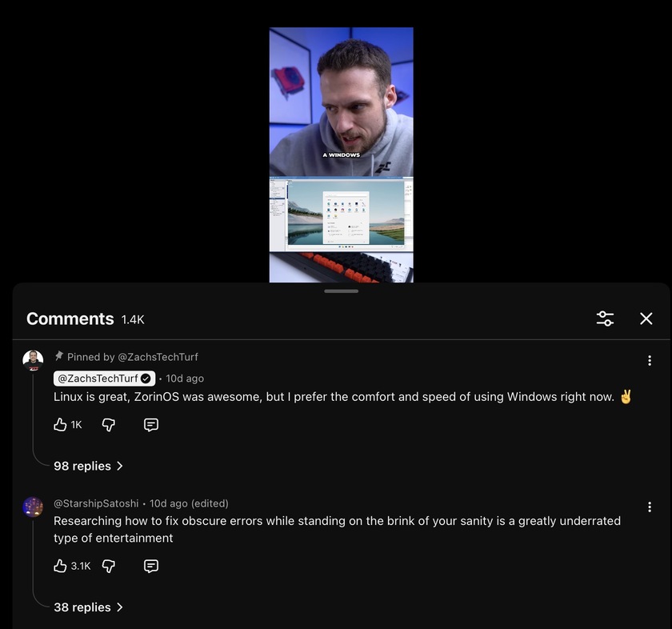This screenshot has width=672, height=629.
Task: Click the 1.4K comments count
Action: click(x=133, y=319)
